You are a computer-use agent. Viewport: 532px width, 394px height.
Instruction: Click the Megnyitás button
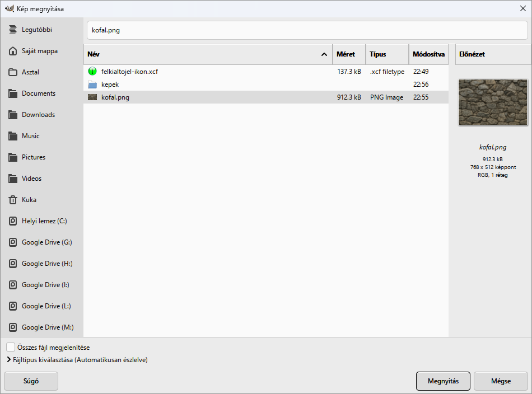coord(443,381)
